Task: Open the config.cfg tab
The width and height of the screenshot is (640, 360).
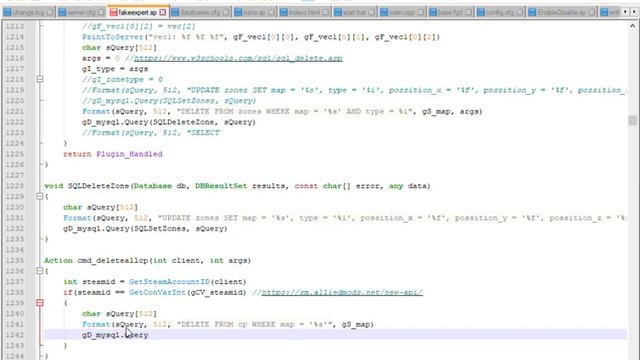Action: [500, 13]
